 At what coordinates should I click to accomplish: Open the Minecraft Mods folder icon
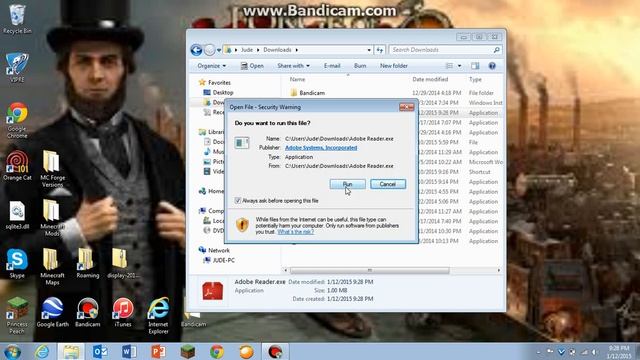[52, 218]
